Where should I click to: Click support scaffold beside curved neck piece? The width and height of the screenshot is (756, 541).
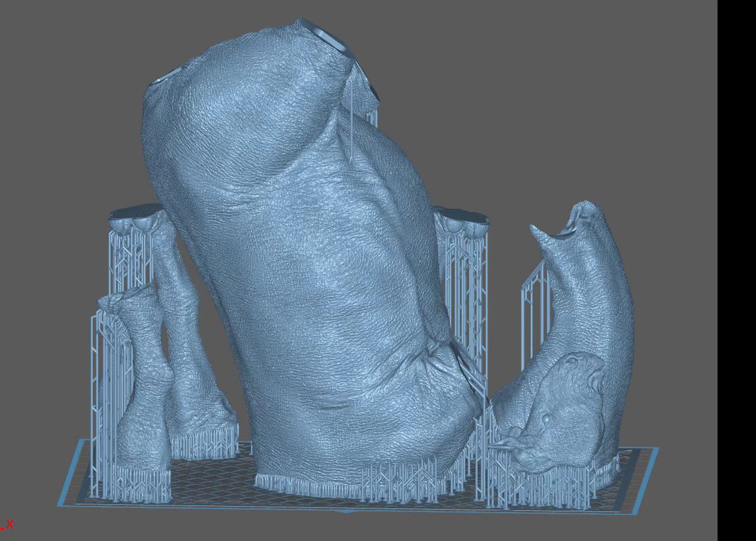pos(535,308)
